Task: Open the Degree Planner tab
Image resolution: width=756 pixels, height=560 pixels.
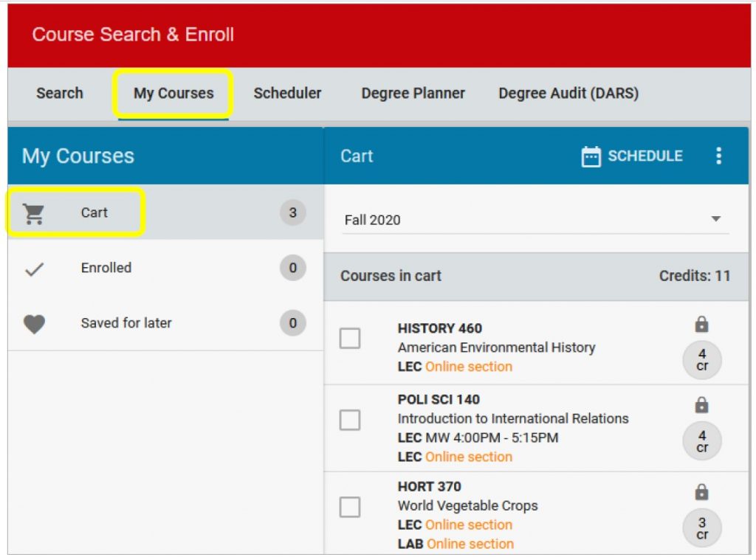Action: (413, 94)
